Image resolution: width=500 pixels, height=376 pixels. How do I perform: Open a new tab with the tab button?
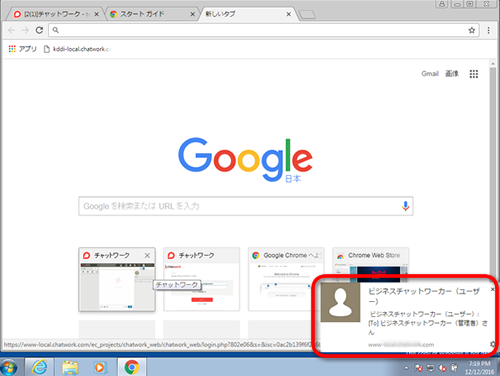coord(307,15)
